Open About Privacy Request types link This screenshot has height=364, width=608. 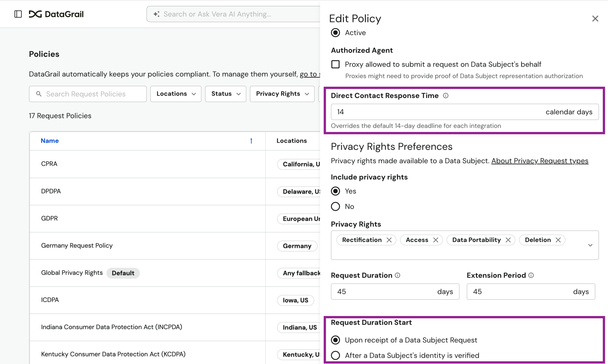coord(540,161)
